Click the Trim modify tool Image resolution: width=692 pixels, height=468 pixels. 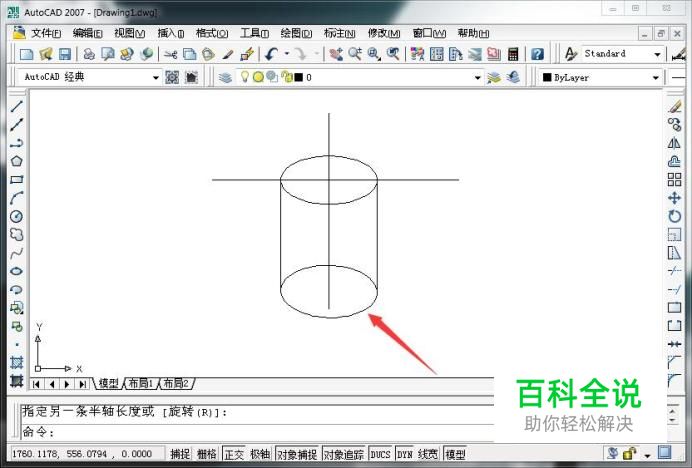674,271
